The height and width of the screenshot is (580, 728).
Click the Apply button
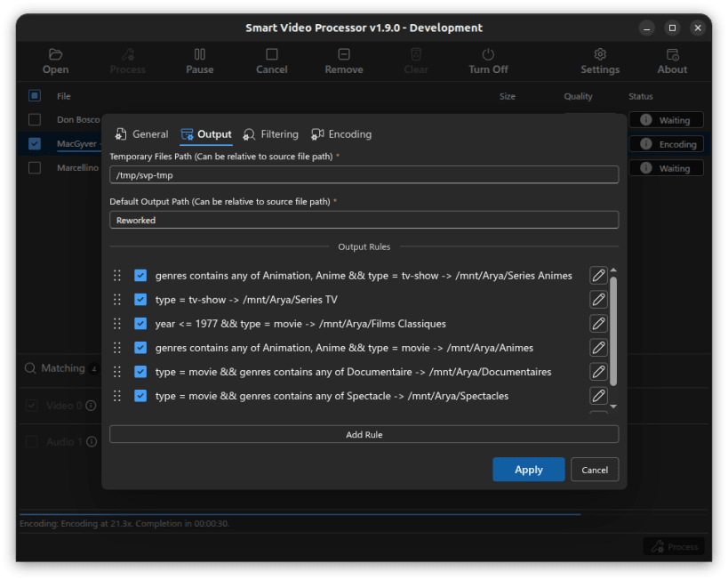[528, 470]
